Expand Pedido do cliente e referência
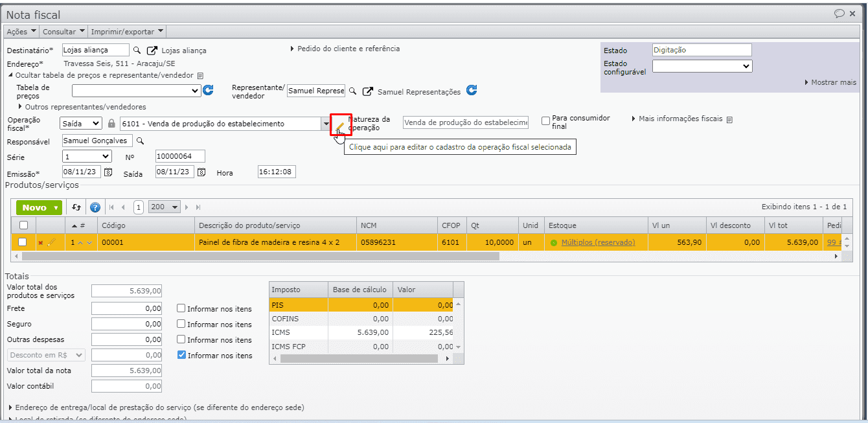This screenshot has height=423, width=868. (x=345, y=49)
